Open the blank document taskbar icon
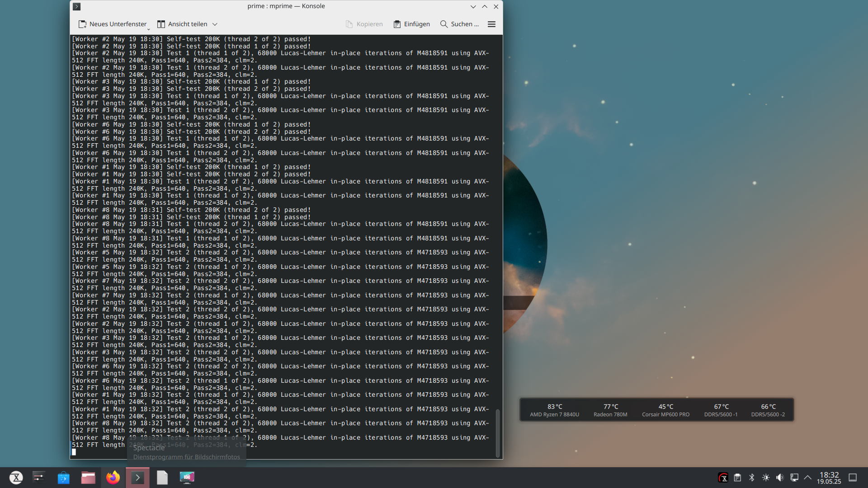The height and width of the screenshot is (488, 868). click(x=162, y=478)
